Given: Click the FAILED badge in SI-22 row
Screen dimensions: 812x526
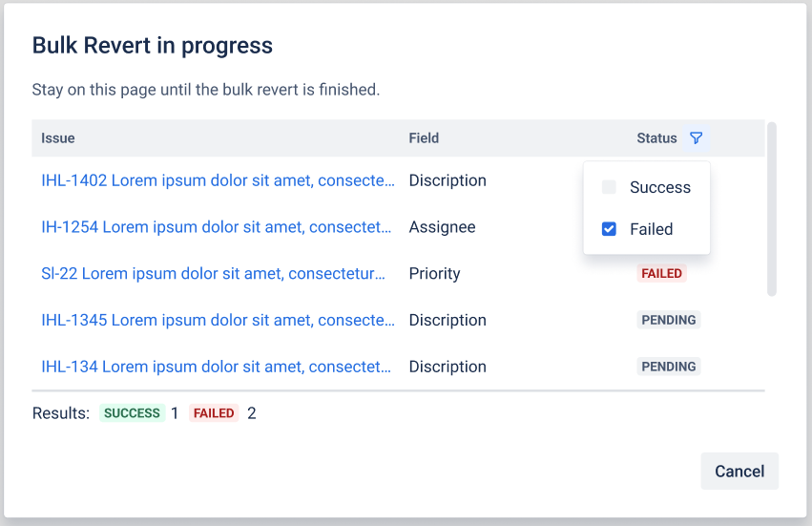Looking at the screenshot, I should (661, 273).
